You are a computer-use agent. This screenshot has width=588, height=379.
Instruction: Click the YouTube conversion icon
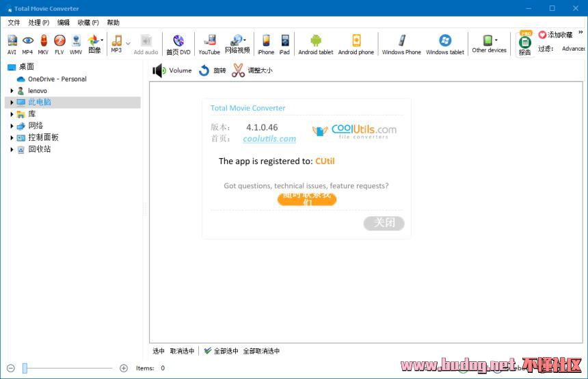tap(209, 43)
